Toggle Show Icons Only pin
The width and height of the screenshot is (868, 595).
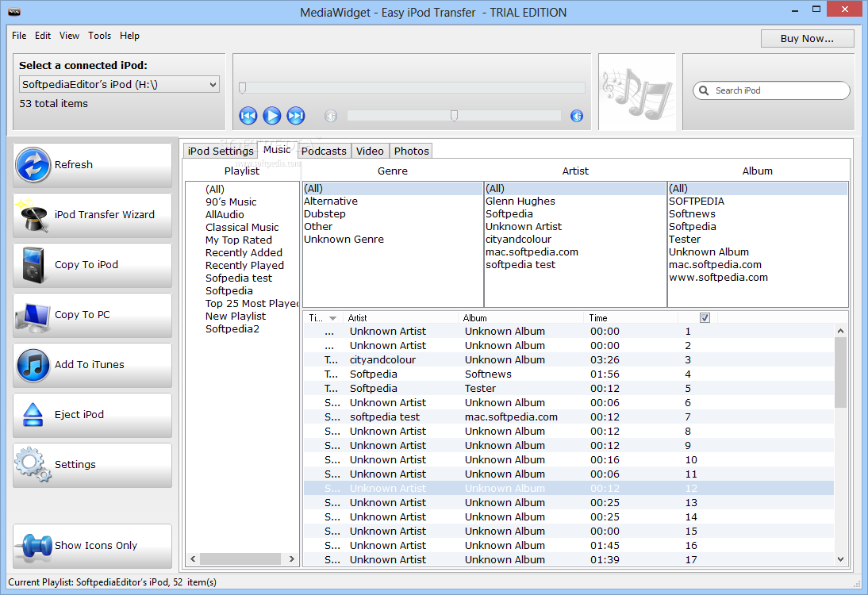[x=93, y=546]
